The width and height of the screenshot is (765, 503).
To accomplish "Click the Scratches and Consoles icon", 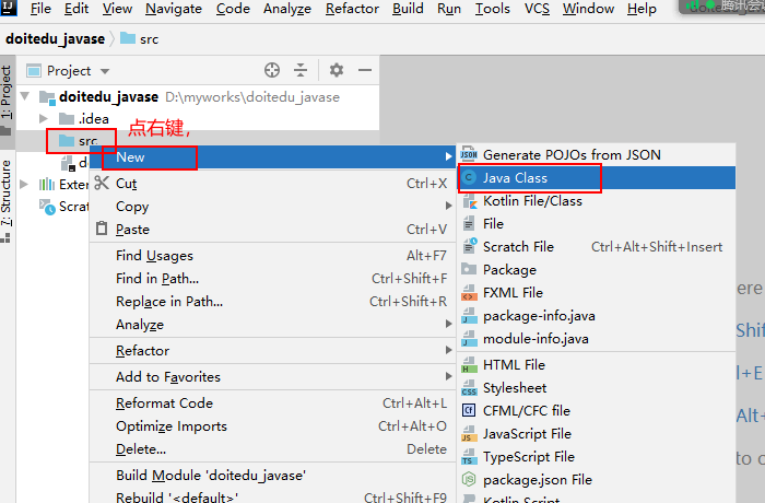I will point(47,207).
